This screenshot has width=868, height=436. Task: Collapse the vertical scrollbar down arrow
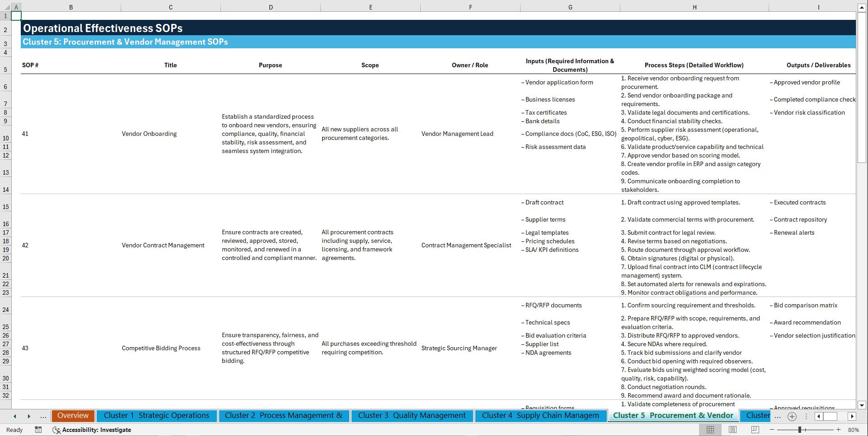point(862,405)
